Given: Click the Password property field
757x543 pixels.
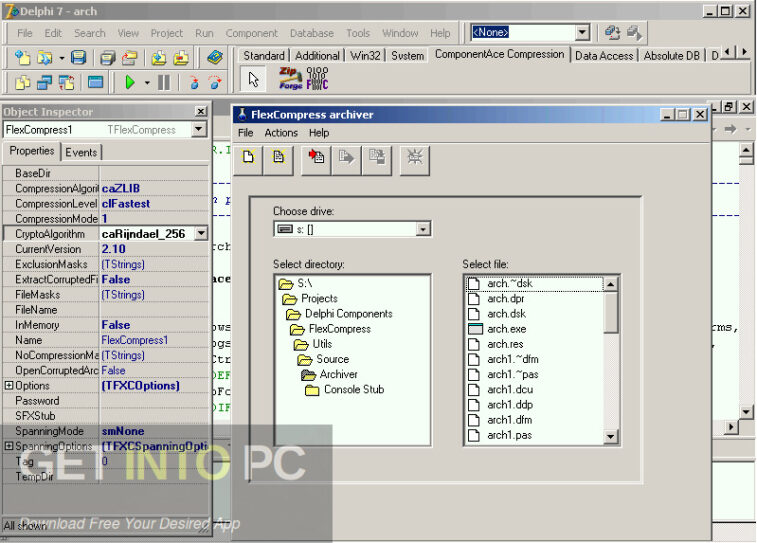Looking at the screenshot, I should pos(154,401).
